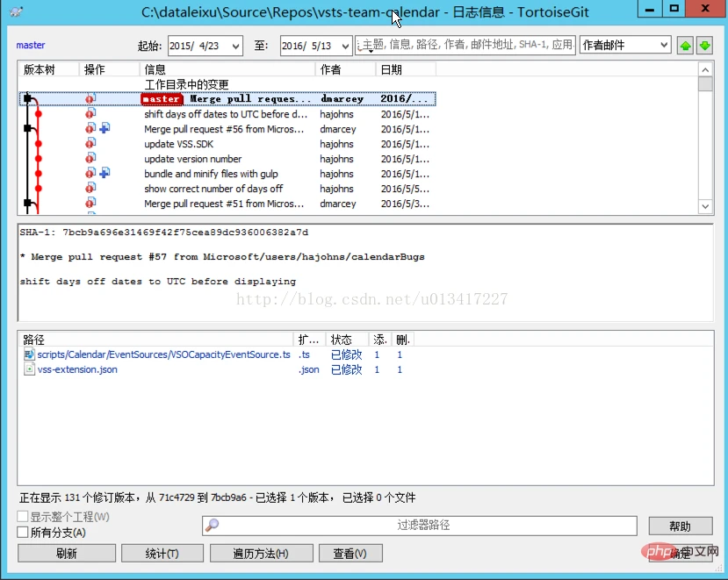This screenshot has width=728, height=580.
Task: Click the added-file plus icon on pull request #56 row
Action: pos(105,128)
